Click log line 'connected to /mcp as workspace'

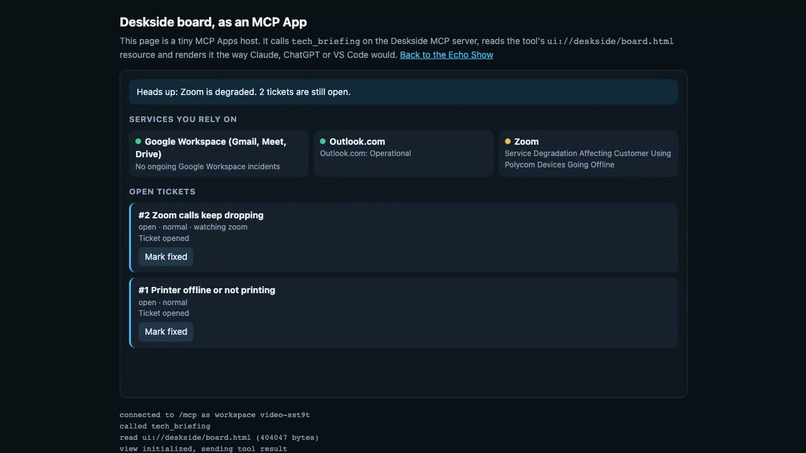coord(215,415)
